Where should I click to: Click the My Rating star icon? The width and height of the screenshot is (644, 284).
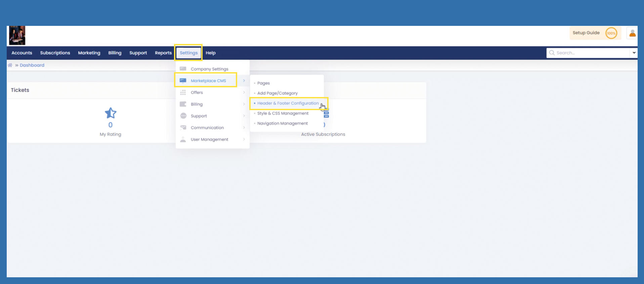(111, 113)
